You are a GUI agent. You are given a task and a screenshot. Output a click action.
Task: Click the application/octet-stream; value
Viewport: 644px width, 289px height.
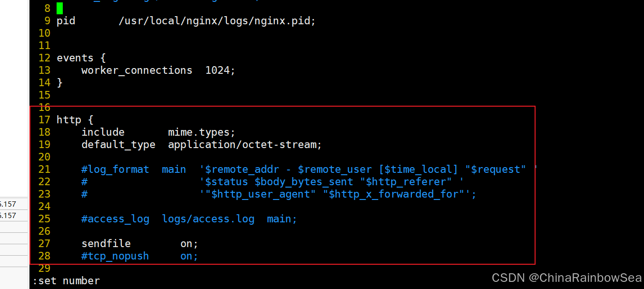(245, 145)
